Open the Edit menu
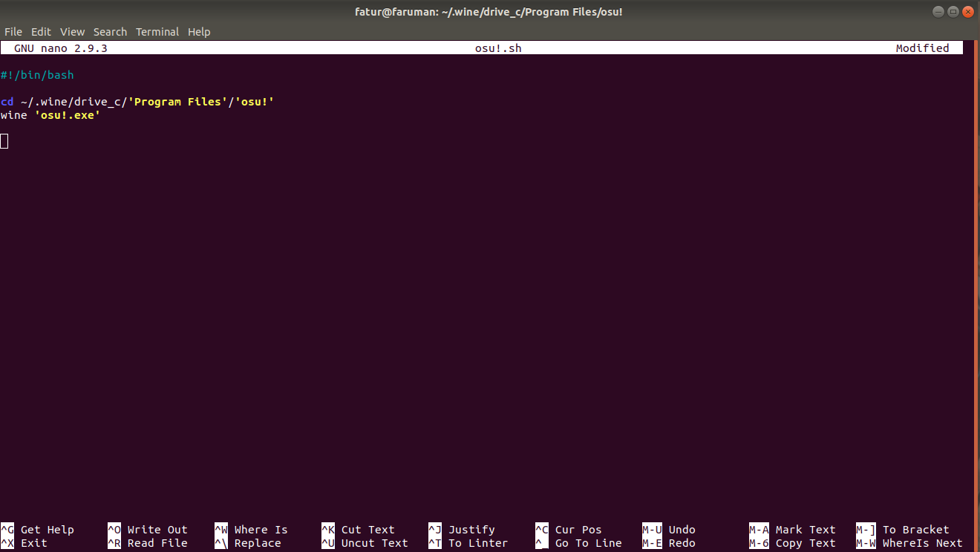The image size is (980, 552). 41,32
